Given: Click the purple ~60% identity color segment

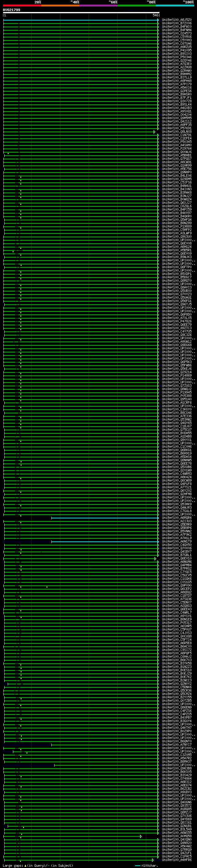Looking at the screenshot, I should click(99, 6).
